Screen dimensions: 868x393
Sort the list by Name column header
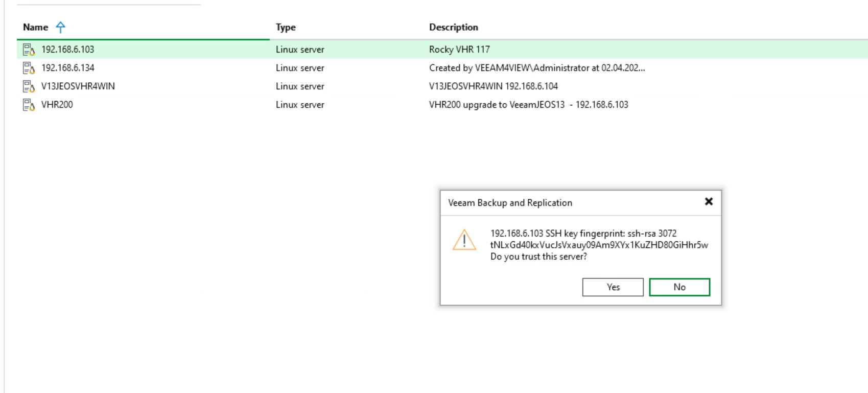(36, 28)
